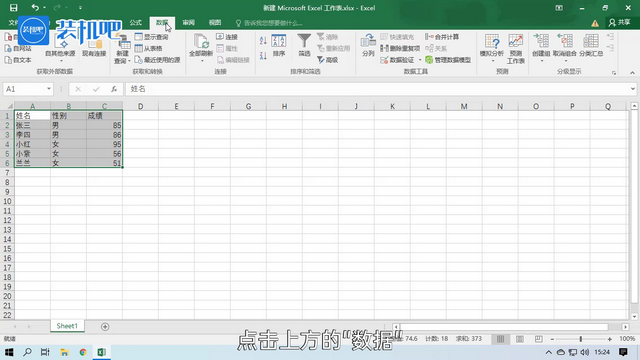Click the Undo arrow icon
Image resolution: width=640 pixels, height=360 pixels.
[35, 7]
